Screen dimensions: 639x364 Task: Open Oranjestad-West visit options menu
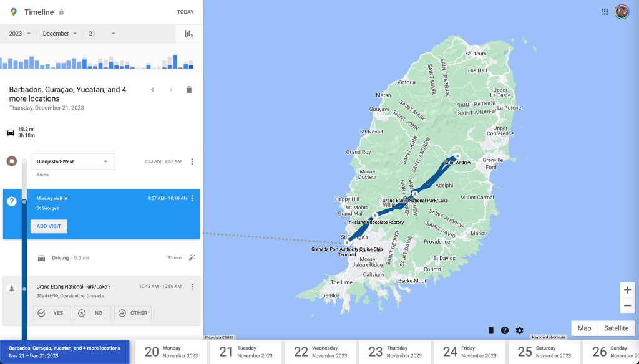pyautogui.click(x=192, y=161)
